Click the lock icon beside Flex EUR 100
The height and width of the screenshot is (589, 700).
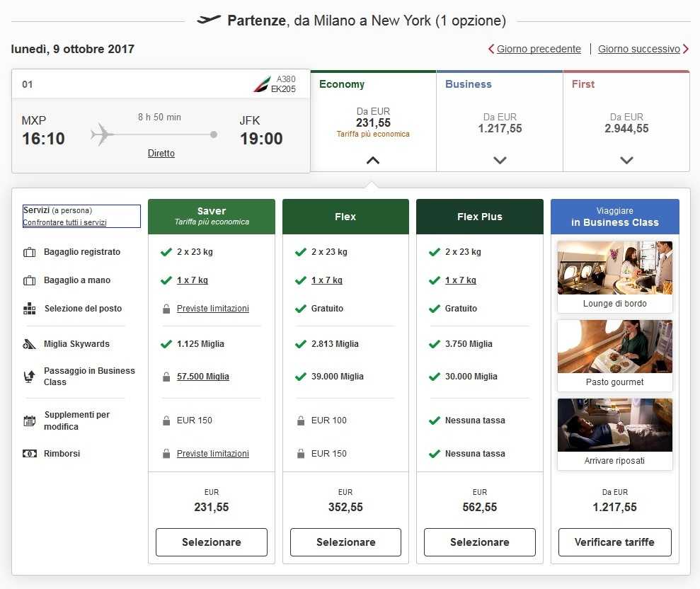click(301, 421)
